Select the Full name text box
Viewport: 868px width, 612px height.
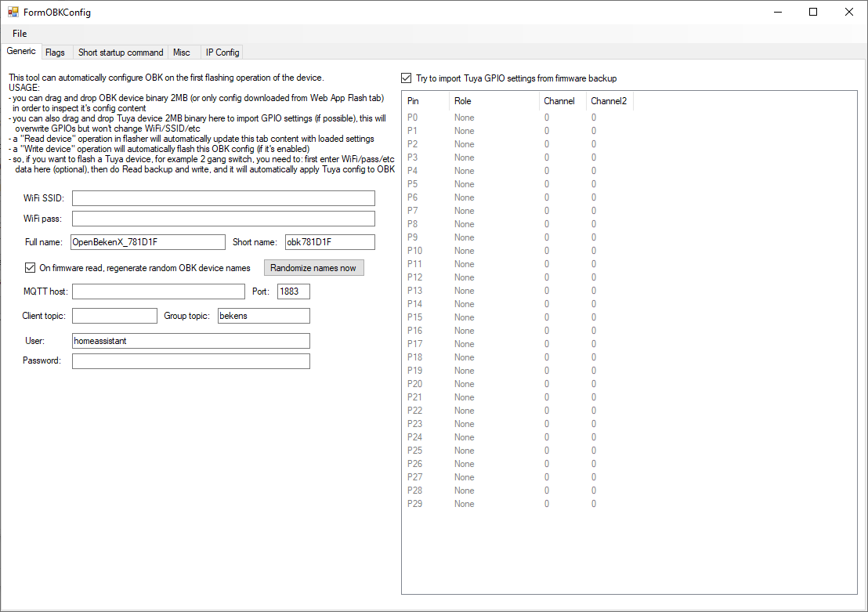point(148,242)
